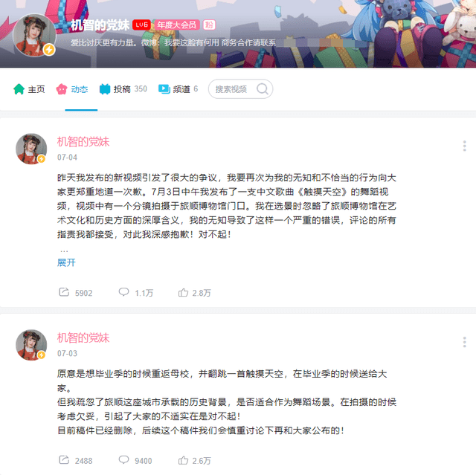
Task: Open the more-options menu on the 07-04 post
Action: pos(464,146)
